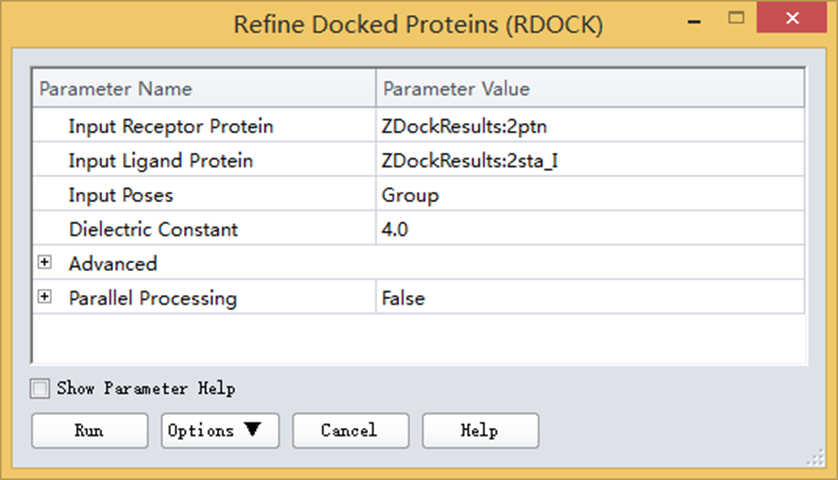The image size is (838, 480).
Task: Edit the Input Ligand Protein value
Action: point(590,161)
